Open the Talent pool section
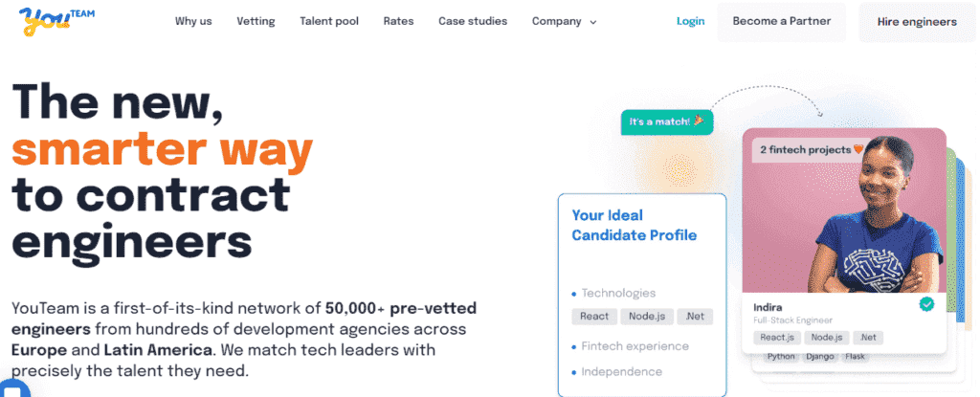 click(x=329, y=21)
